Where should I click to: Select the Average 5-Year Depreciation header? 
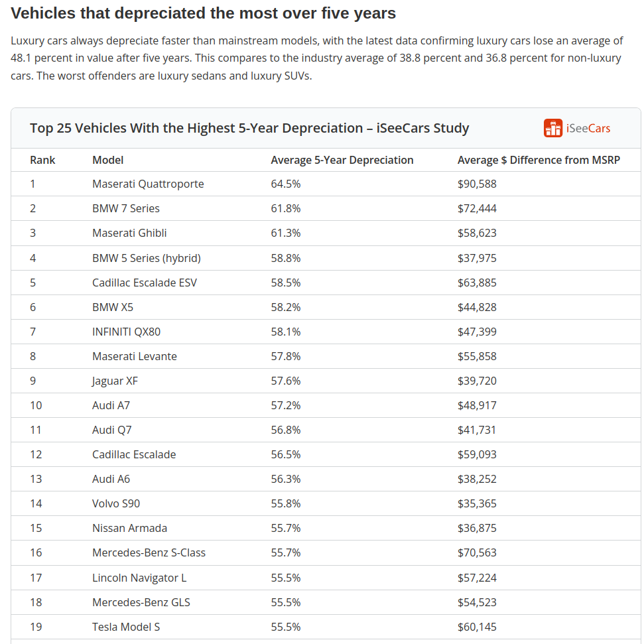click(342, 160)
